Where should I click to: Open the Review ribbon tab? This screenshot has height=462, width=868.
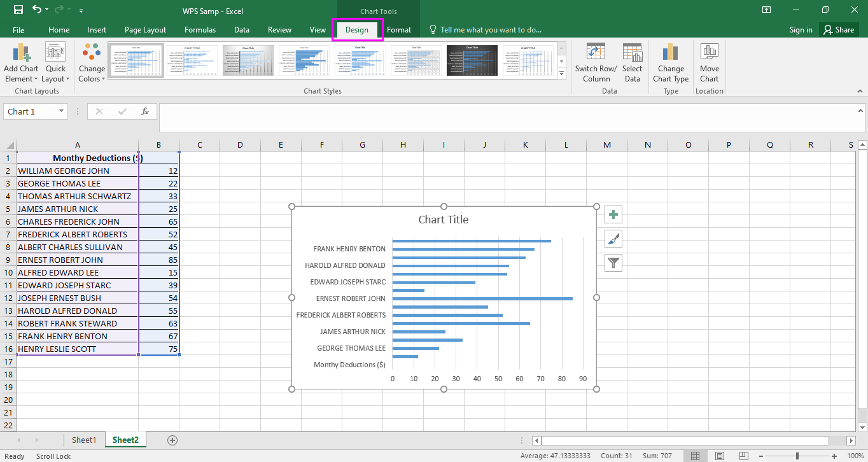click(x=279, y=29)
